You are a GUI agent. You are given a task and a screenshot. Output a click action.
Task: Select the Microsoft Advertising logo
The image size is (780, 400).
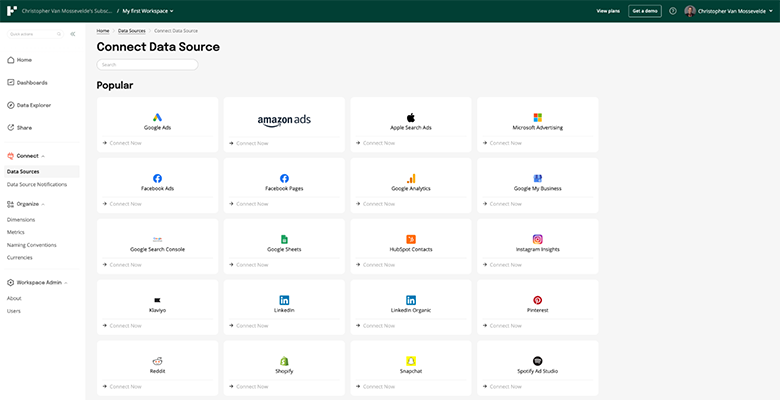[538, 117]
